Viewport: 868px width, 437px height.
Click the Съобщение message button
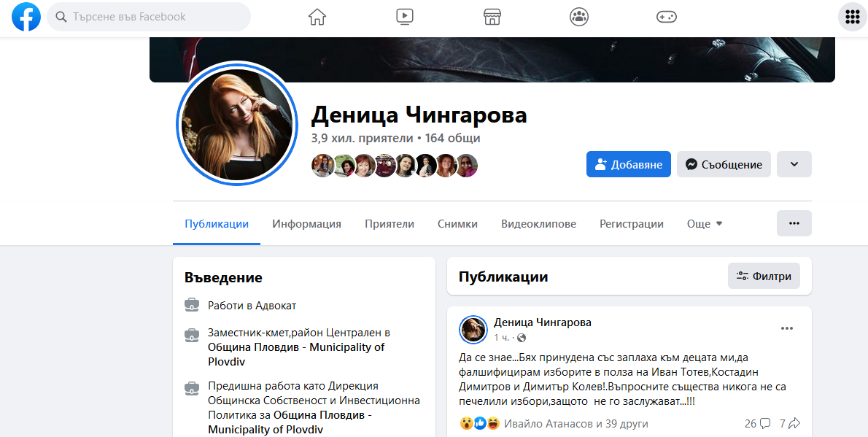724,164
